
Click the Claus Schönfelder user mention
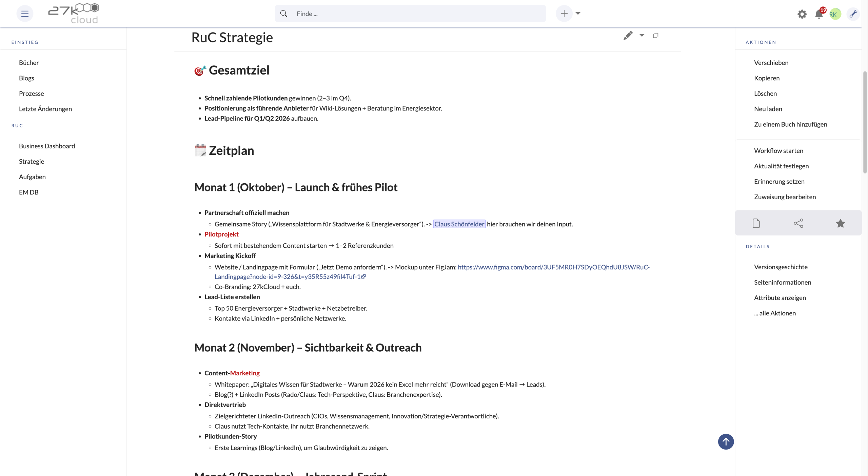[459, 224]
